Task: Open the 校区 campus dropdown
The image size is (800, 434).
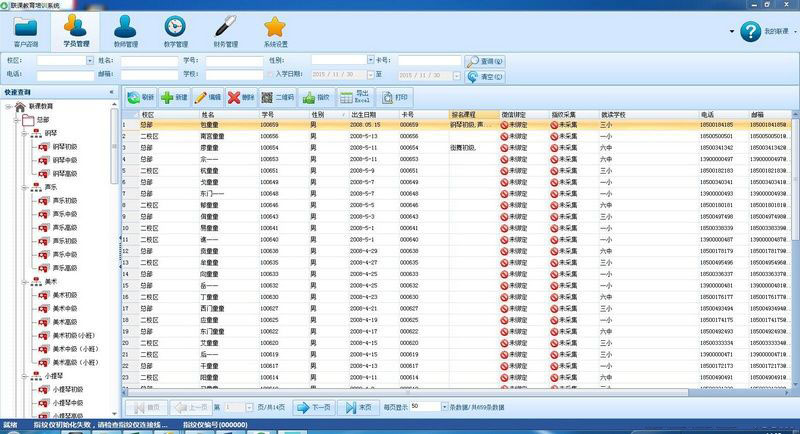Action: click(x=90, y=61)
